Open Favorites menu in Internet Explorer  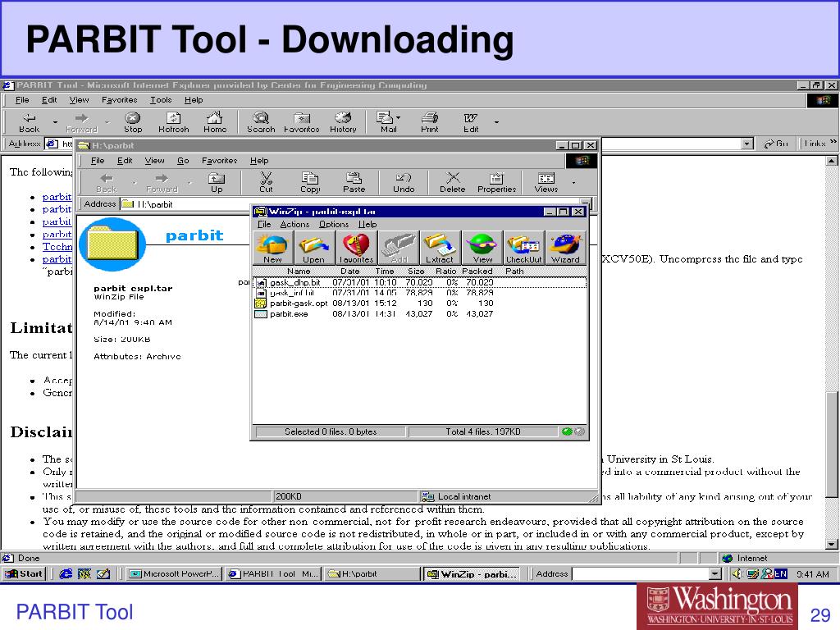coord(120,99)
